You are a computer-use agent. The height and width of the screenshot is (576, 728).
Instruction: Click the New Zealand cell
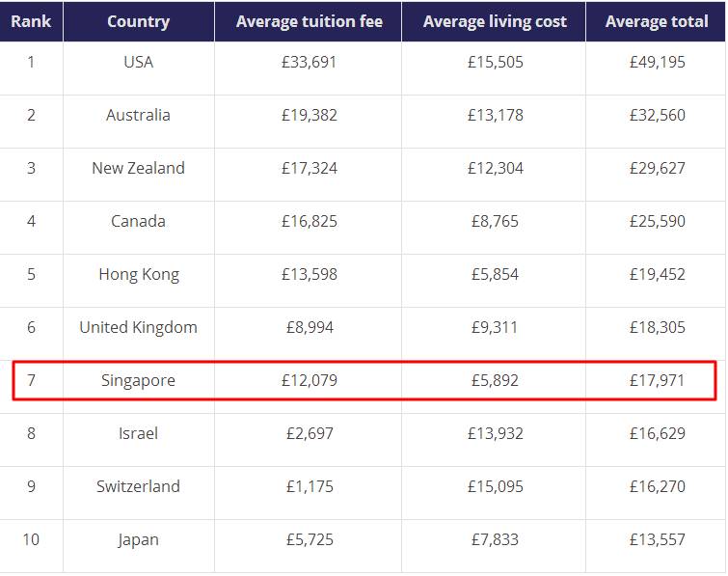(138, 168)
